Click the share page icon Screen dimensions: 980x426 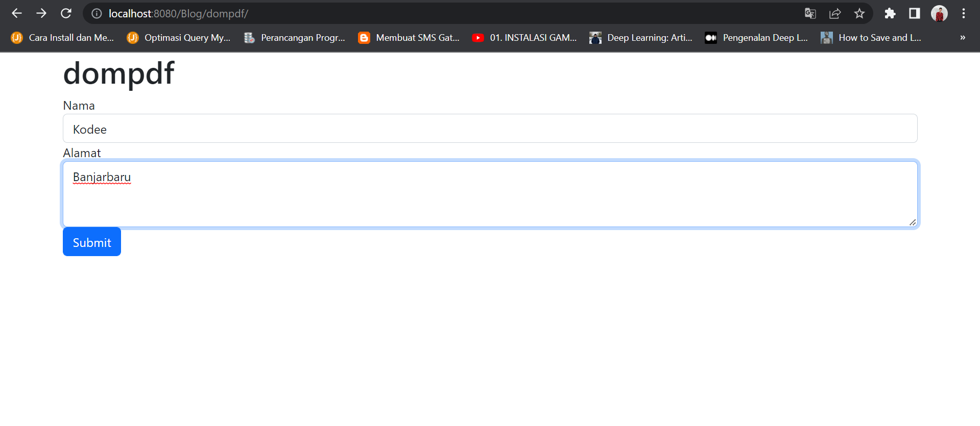[x=835, y=14]
